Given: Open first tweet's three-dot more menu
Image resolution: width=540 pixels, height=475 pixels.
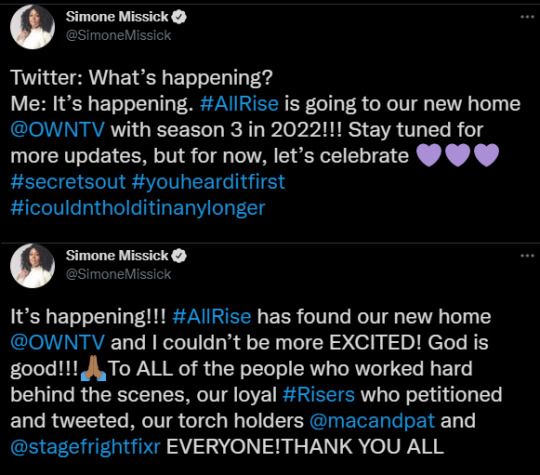Looking at the screenshot, I should 527,17.
